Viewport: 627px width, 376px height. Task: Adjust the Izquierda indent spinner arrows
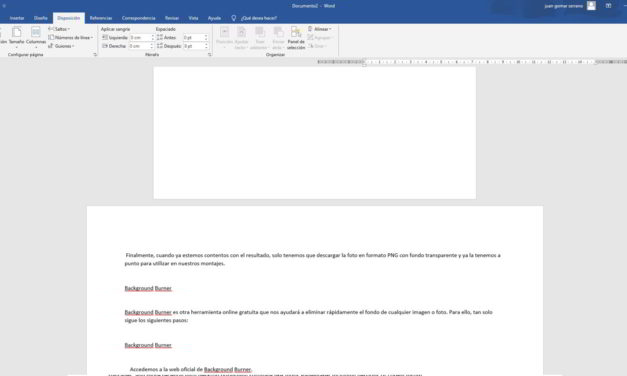tap(152, 37)
